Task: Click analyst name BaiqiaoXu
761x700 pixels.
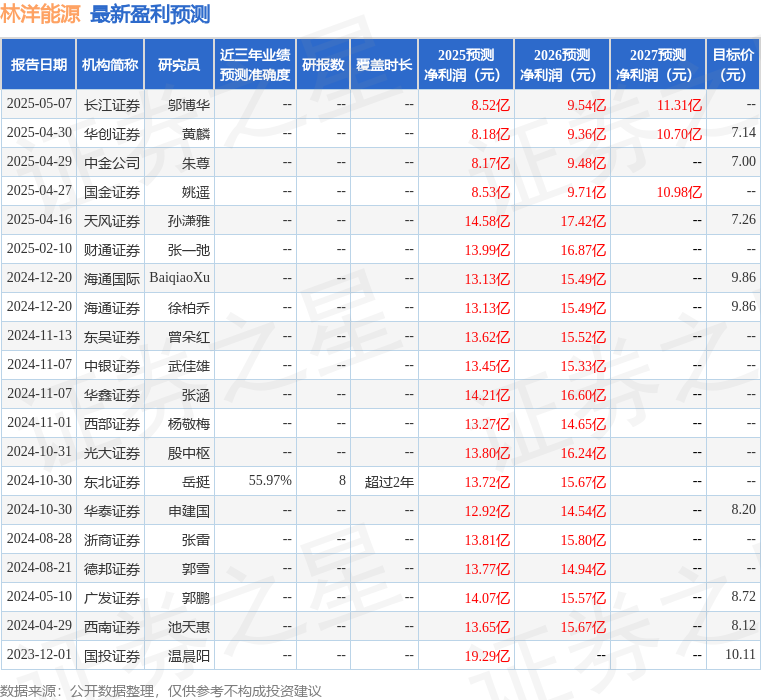Action: point(179,278)
